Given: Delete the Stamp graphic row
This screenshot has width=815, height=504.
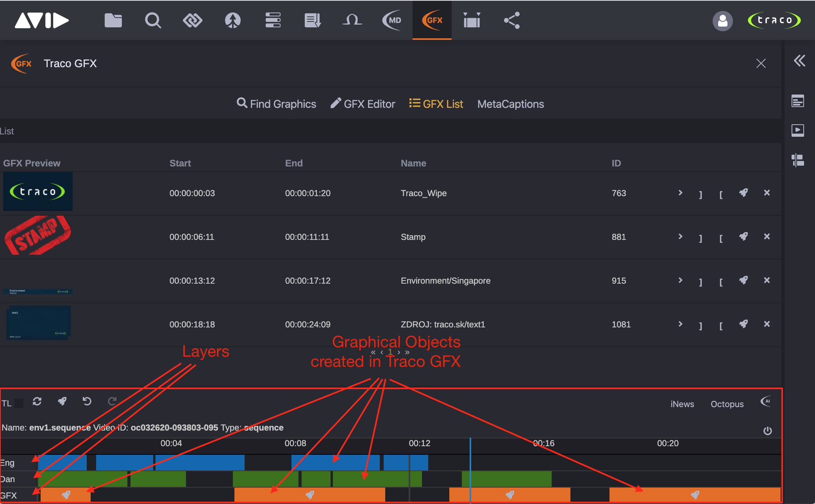Looking at the screenshot, I should tap(767, 236).
